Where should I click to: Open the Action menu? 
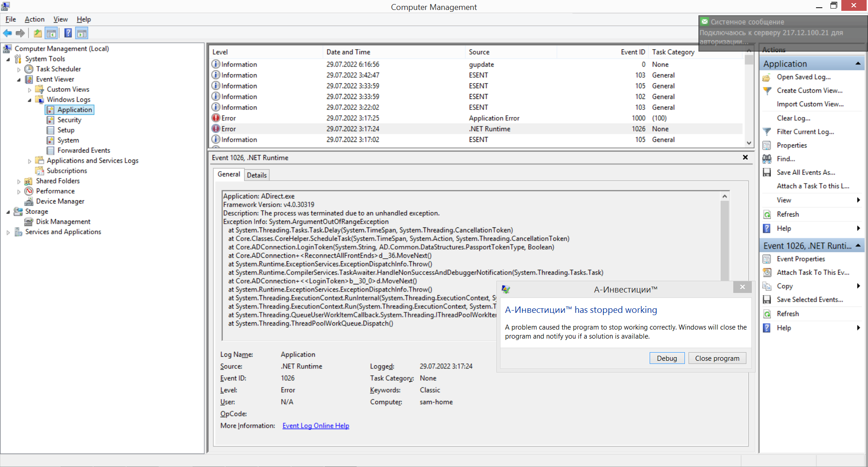[x=34, y=19]
